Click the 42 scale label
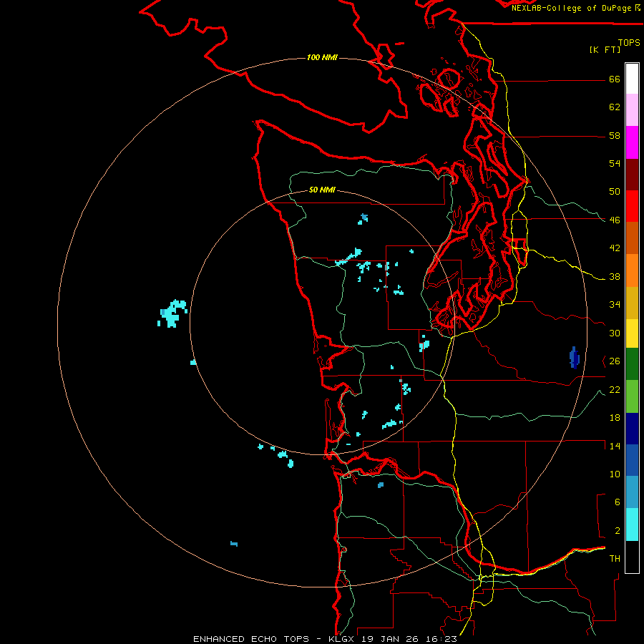 coord(615,248)
